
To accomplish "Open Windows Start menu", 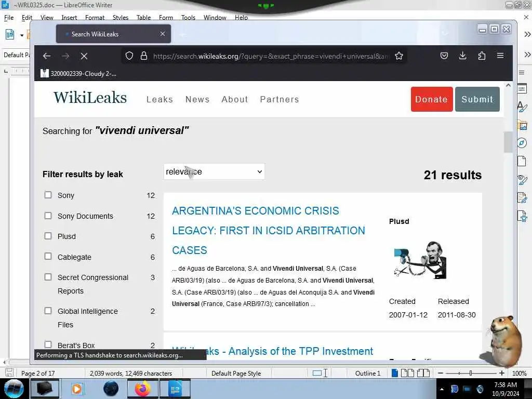I will coord(14,389).
